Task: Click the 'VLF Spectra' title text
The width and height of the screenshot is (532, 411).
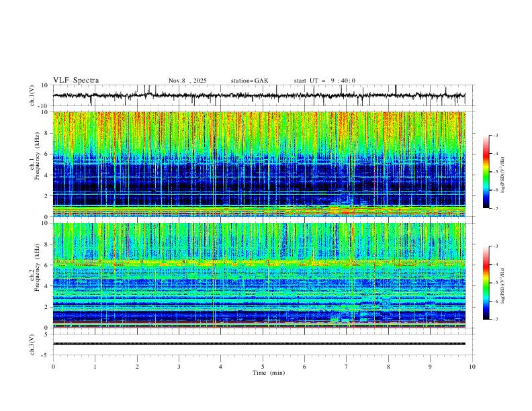Action: click(76, 81)
